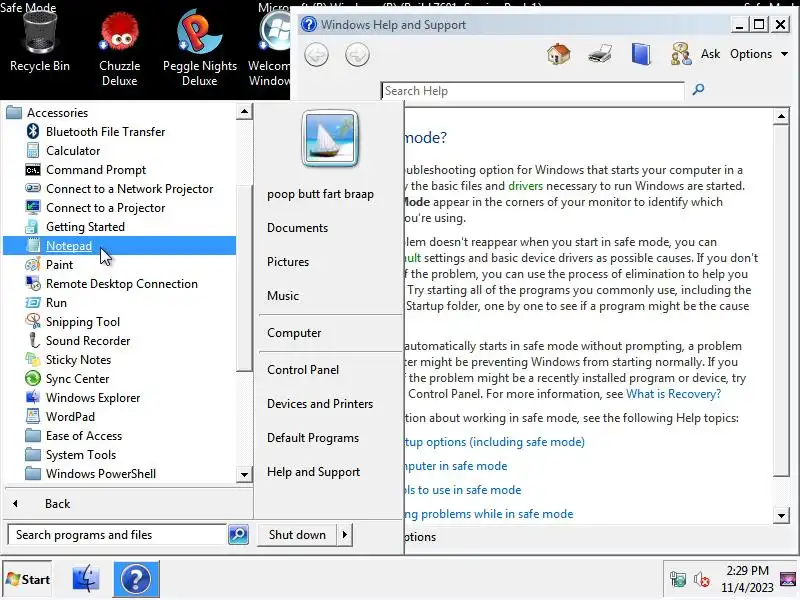Viewport: 800px width, 600px height.
Task: Open Sticky Notes
Action: tap(119, 360)
